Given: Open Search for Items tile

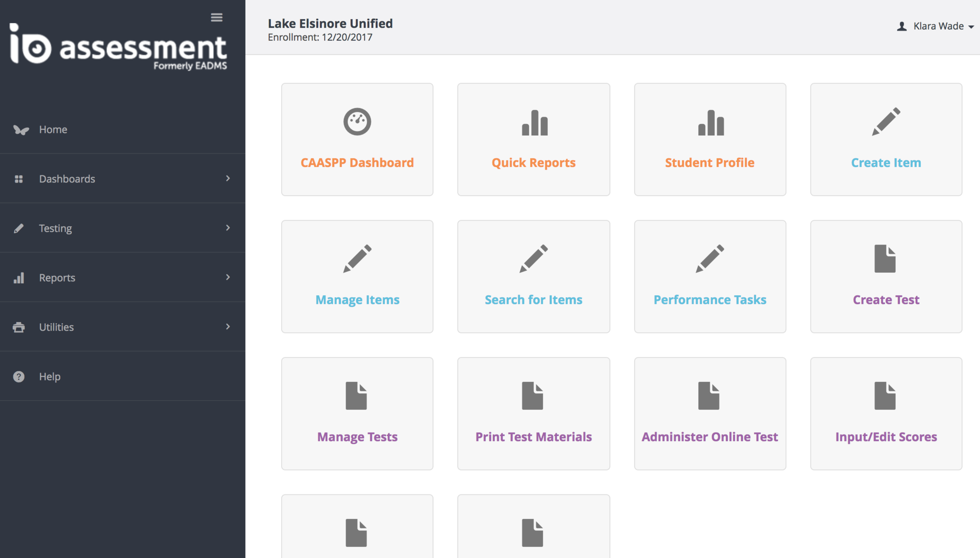Looking at the screenshot, I should 534,277.
